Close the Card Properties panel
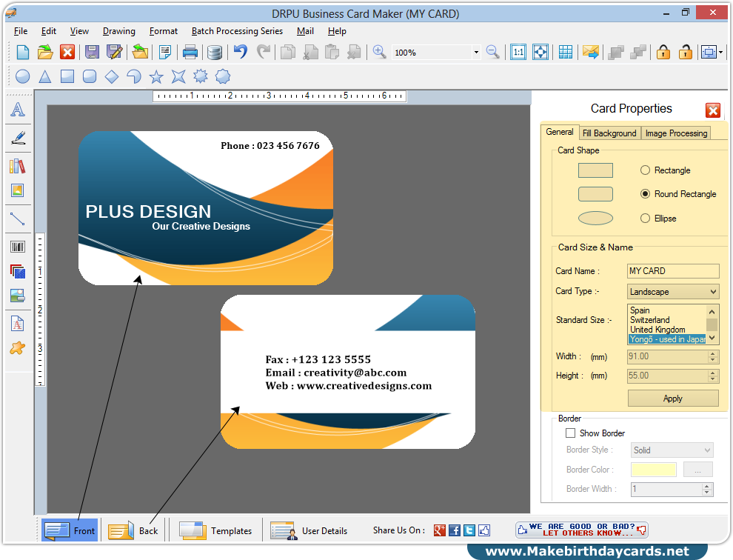Viewport: 733px width, 560px height. click(x=713, y=110)
